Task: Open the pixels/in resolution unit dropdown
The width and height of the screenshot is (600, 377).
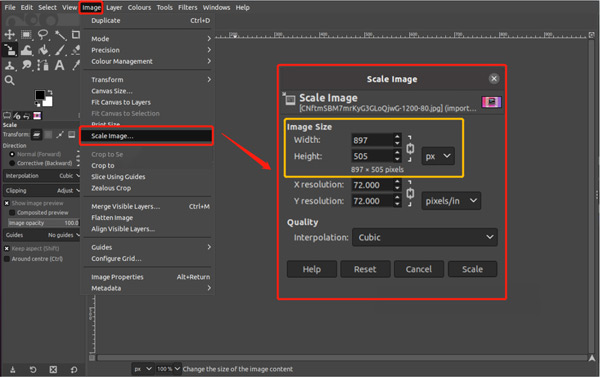Action: click(x=451, y=201)
